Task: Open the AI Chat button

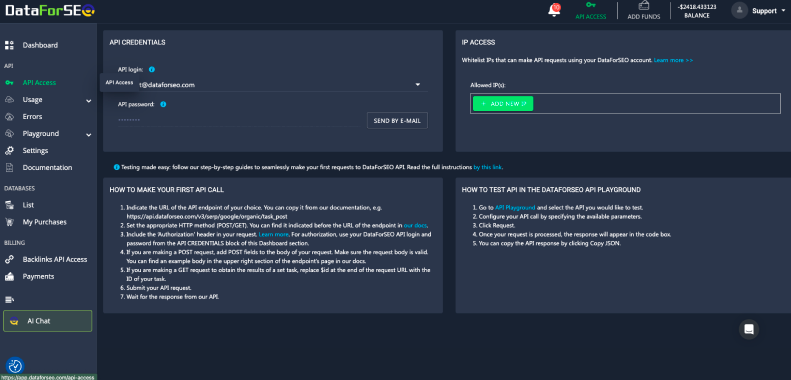Action: coord(47,321)
